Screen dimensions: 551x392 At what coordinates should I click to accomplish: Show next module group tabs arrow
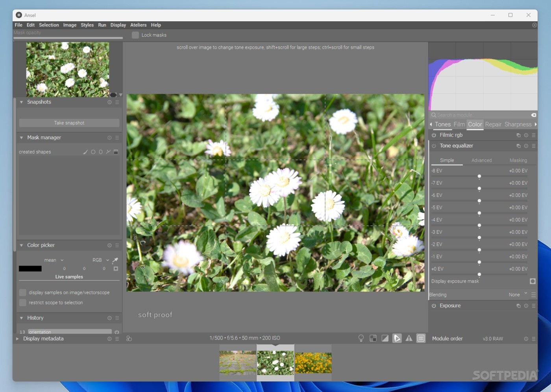(536, 124)
